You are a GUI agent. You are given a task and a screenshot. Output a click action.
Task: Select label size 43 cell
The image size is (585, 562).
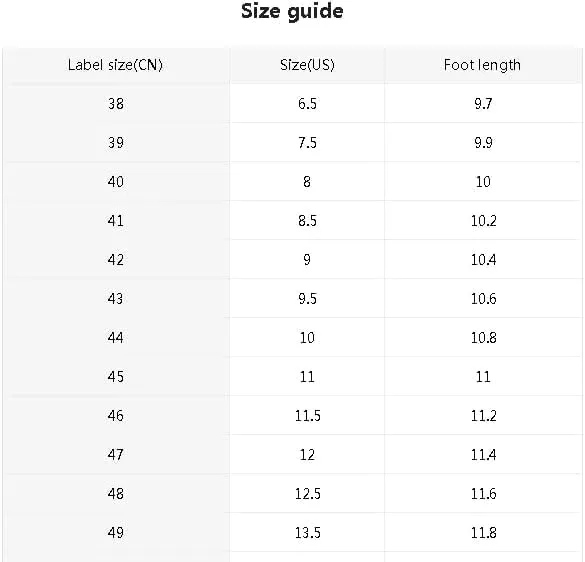[x=116, y=299]
